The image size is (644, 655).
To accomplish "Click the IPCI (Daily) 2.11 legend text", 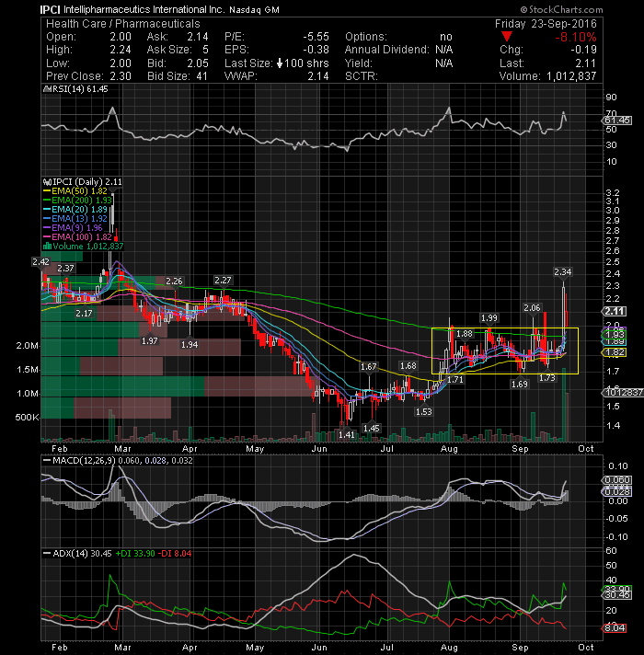I will coord(87,182).
